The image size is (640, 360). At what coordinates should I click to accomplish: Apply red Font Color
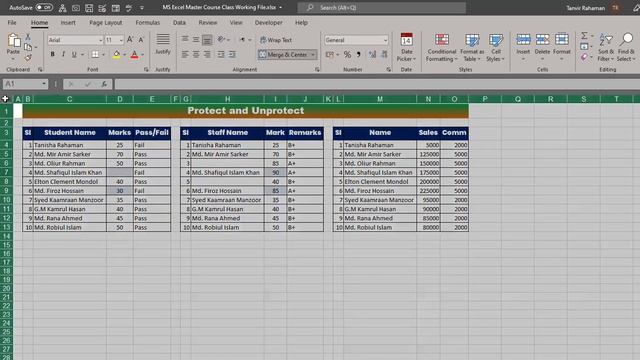point(135,55)
